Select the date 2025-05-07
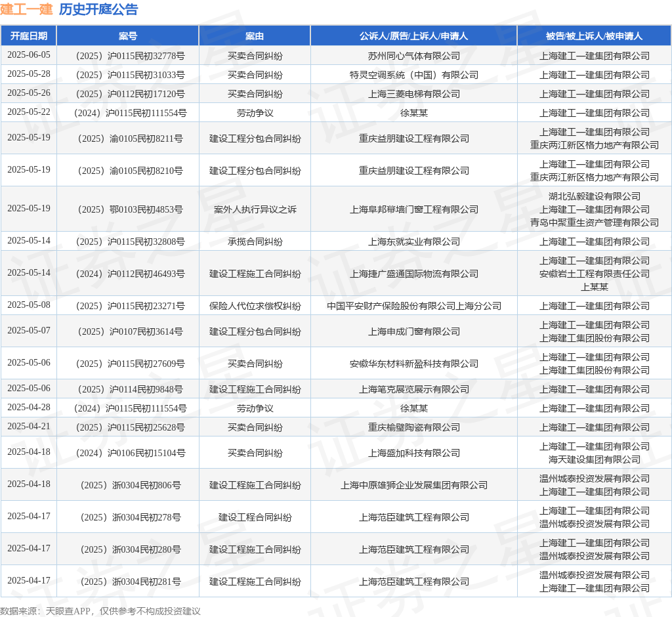This screenshot has height=617, width=672. [x=29, y=331]
